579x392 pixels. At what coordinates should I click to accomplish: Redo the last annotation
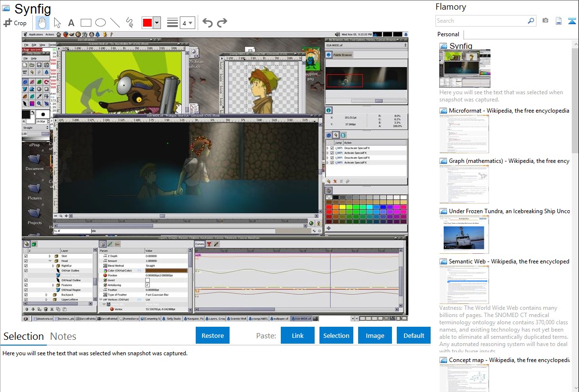point(222,23)
